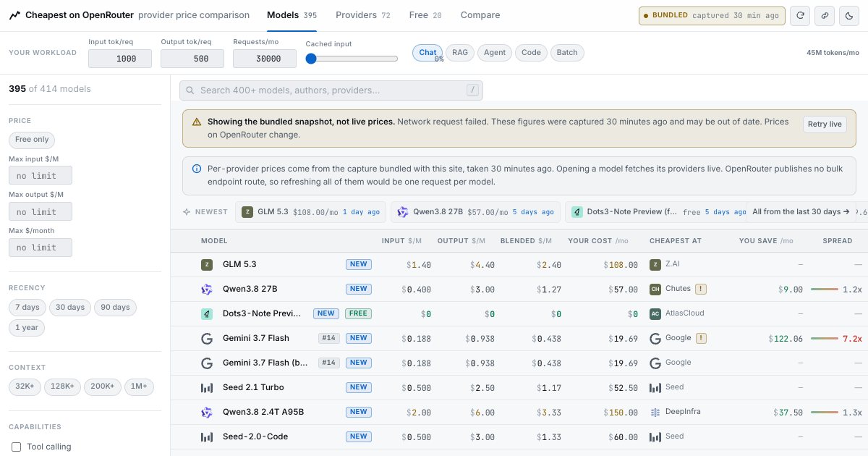The image size is (868, 456).
Task: Open the Models tab
Action: [x=292, y=15]
